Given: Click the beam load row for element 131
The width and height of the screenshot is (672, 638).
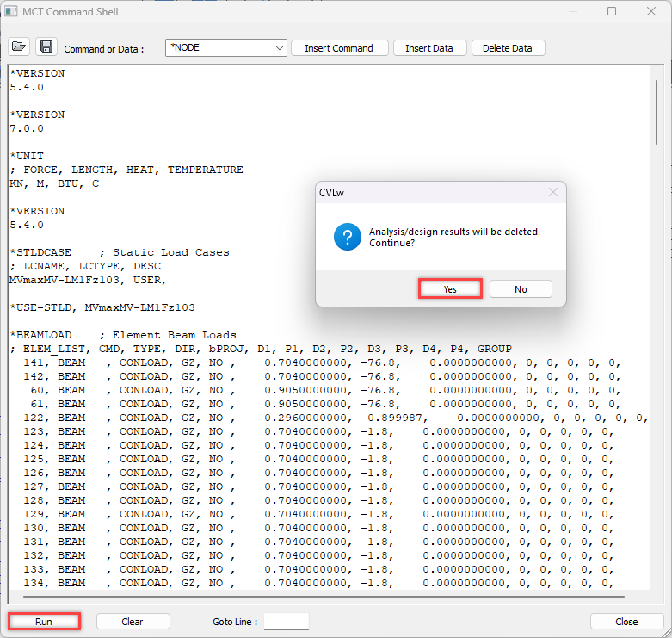Looking at the screenshot, I should 318,542.
